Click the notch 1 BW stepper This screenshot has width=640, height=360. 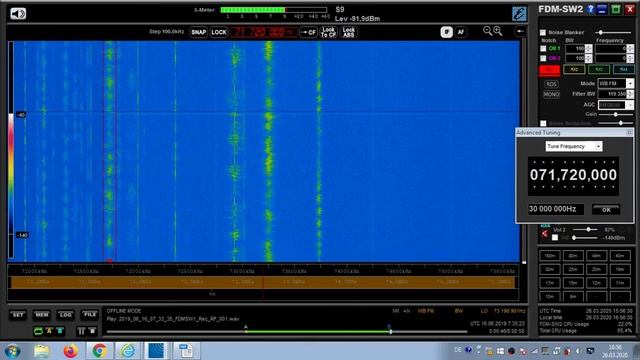coord(588,49)
